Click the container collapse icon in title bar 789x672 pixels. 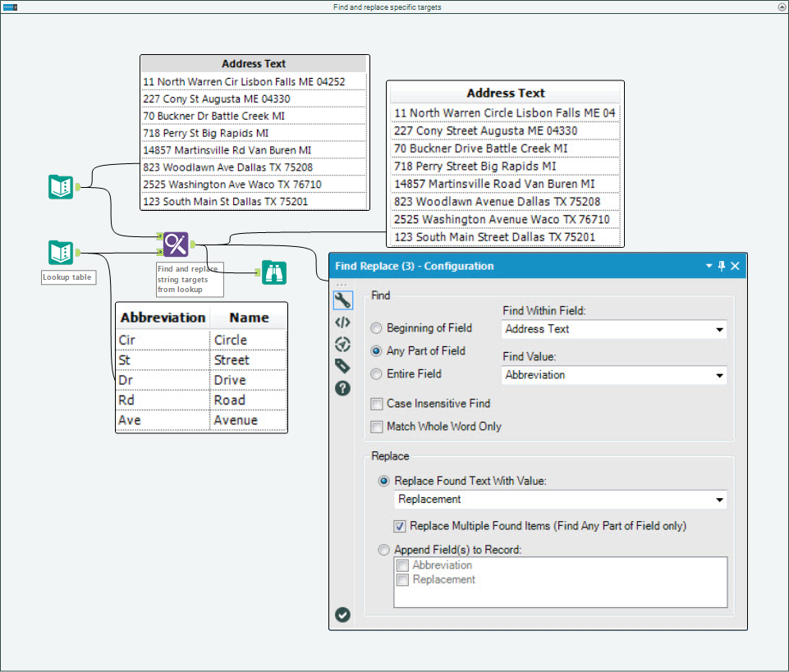10,7
